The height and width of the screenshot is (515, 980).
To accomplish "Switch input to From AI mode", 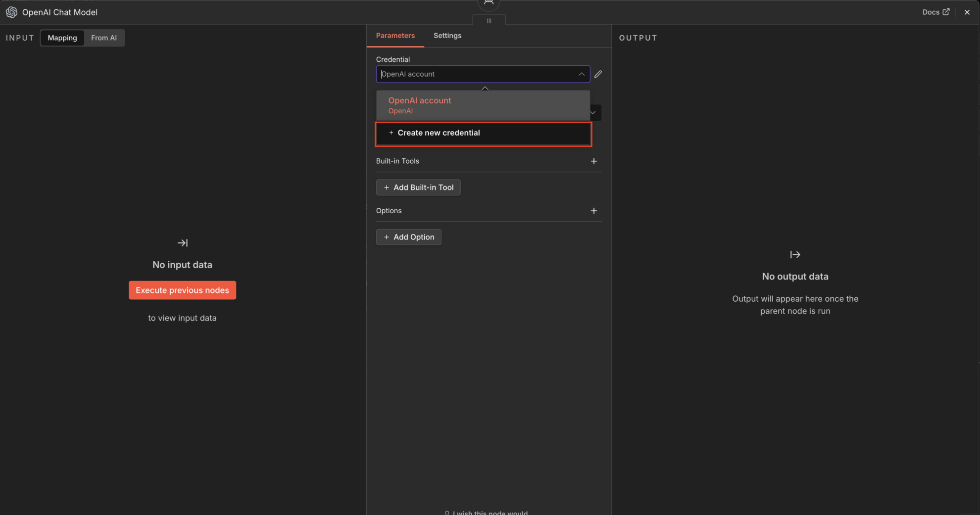I will [104, 38].
